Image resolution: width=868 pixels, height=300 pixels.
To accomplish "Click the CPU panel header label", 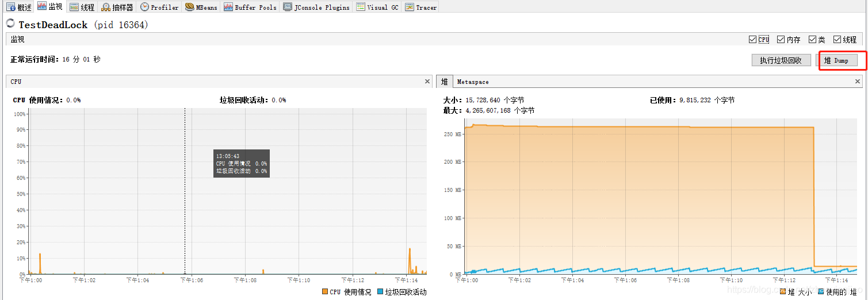I will click(x=16, y=82).
